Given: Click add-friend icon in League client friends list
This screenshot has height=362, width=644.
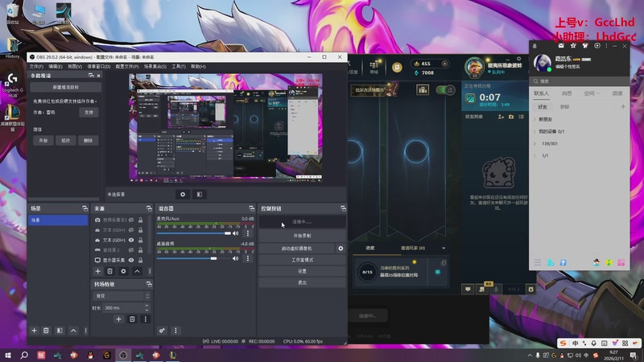Looking at the screenshot, I should tap(501, 117).
